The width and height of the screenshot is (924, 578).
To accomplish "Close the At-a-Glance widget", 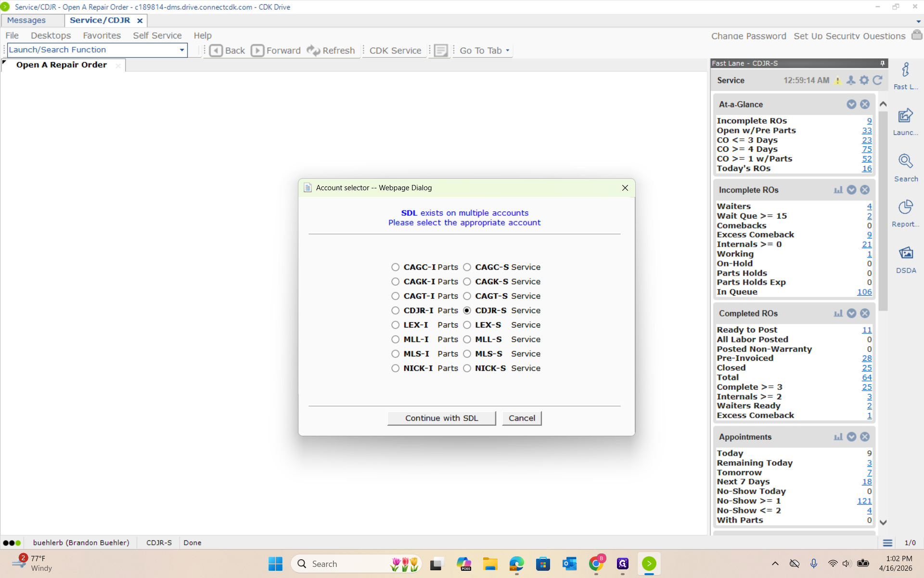I will coord(865,105).
